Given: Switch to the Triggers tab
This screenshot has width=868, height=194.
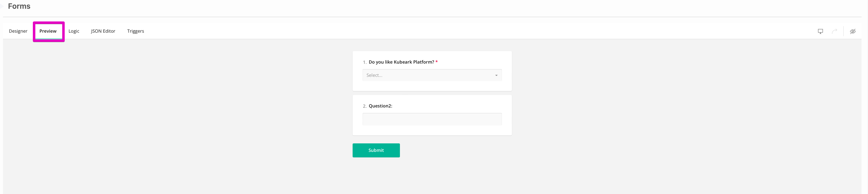Looking at the screenshot, I should (135, 31).
